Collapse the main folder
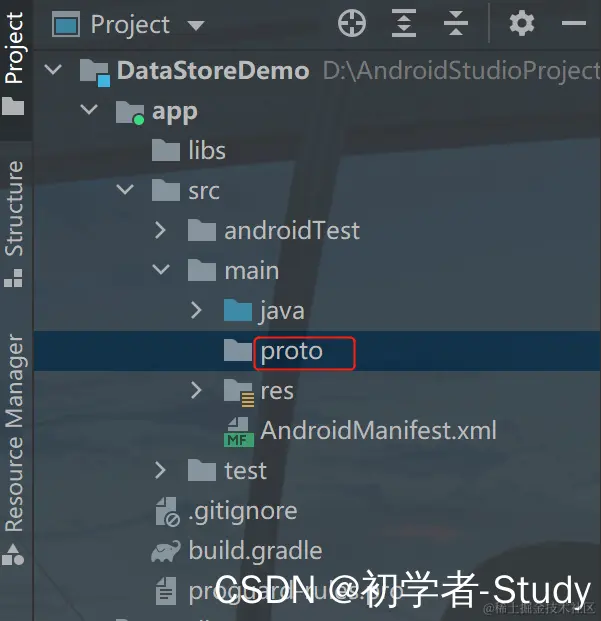The height and width of the screenshot is (621, 601). tap(161, 269)
